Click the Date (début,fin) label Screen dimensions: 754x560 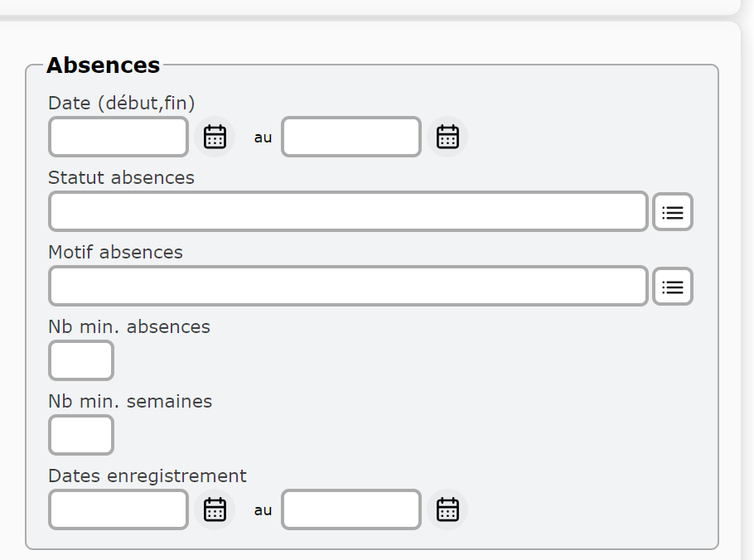click(121, 104)
